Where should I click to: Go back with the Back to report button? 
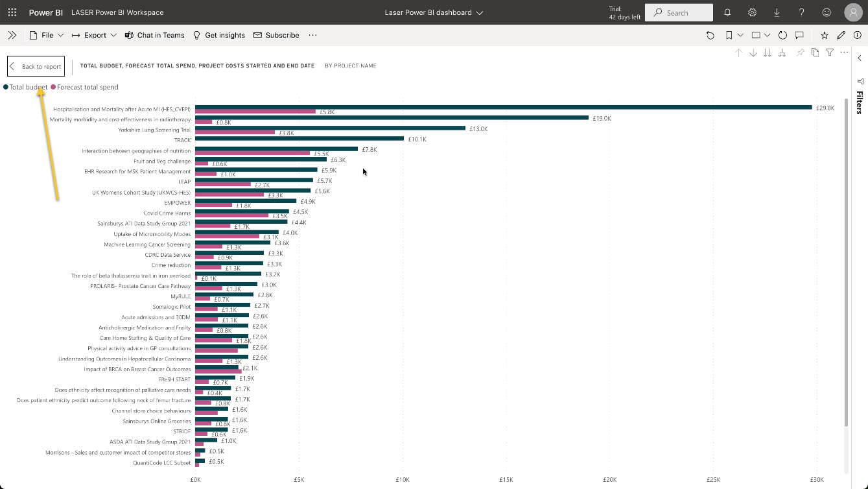coord(36,66)
